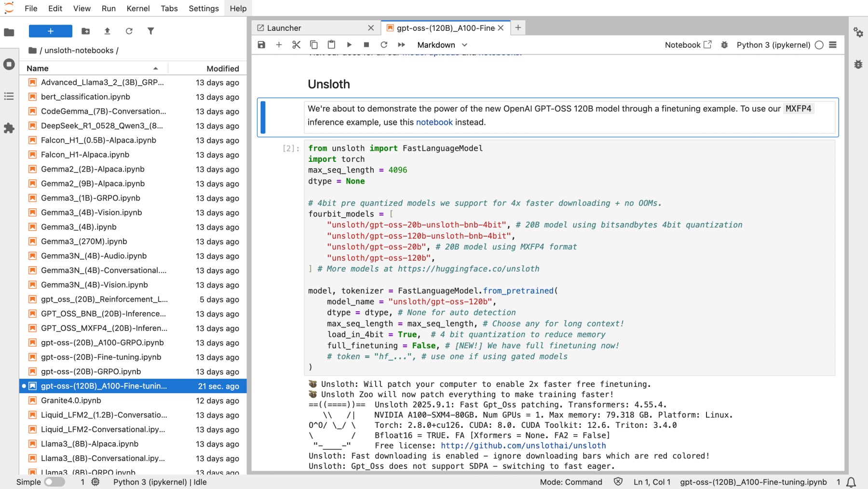The height and width of the screenshot is (489, 868).
Task: Open the Kernel menu
Action: point(138,8)
